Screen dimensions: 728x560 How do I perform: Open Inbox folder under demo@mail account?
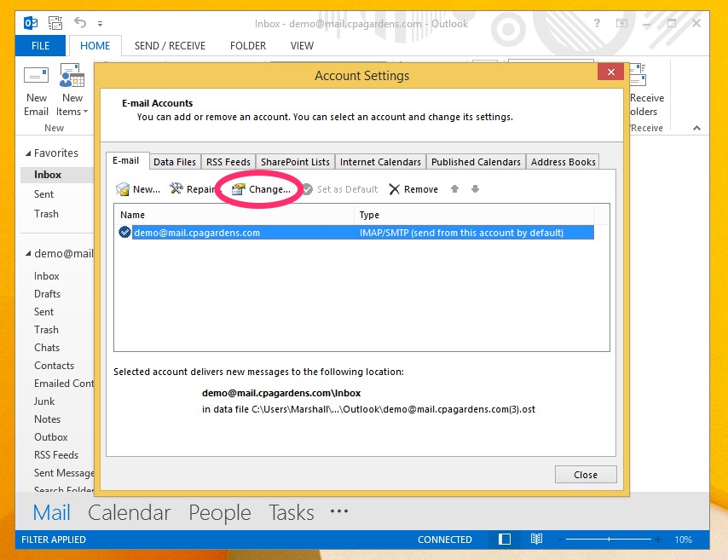[x=46, y=276]
